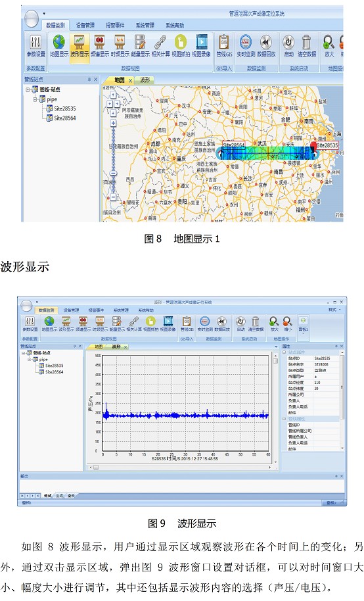The width and height of the screenshot is (364, 601).
Task: Switch to 系统管理 ribbon tab, upper window
Action: point(145,25)
